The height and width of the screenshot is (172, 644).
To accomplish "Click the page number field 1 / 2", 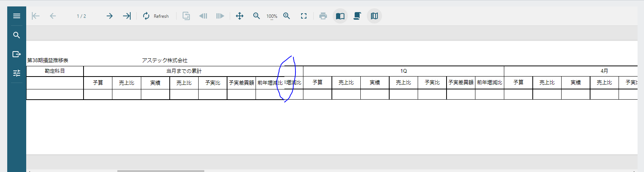I will click(x=81, y=16).
